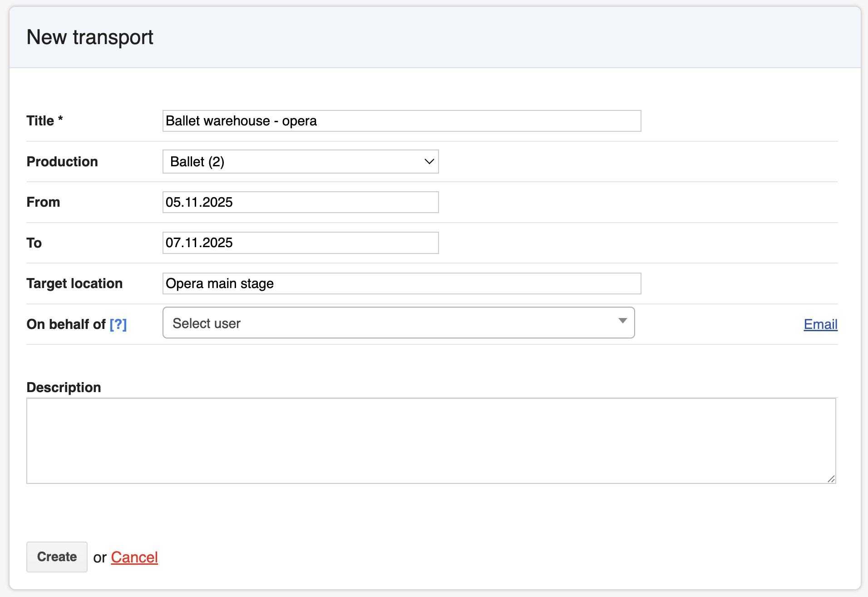Screen dimensions: 868x597
Task: Click the On behalf of label text
Action: [x=66, y=324]
